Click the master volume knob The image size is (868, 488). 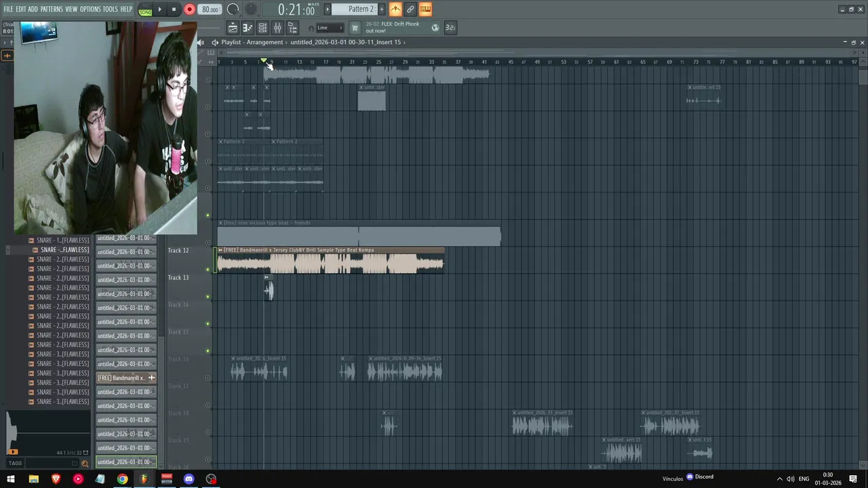pos(233,9)
